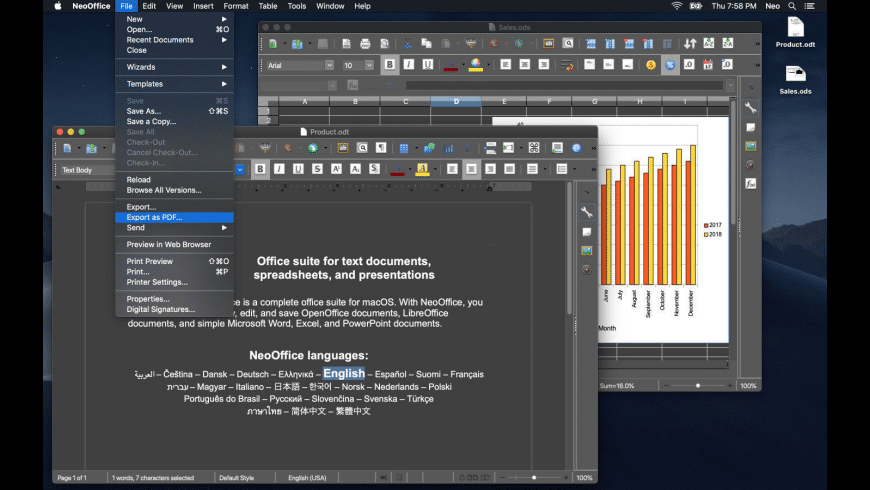Click the Currency format icon in Calc
This screenshot has width=870, height=490.
pos(651,65)
